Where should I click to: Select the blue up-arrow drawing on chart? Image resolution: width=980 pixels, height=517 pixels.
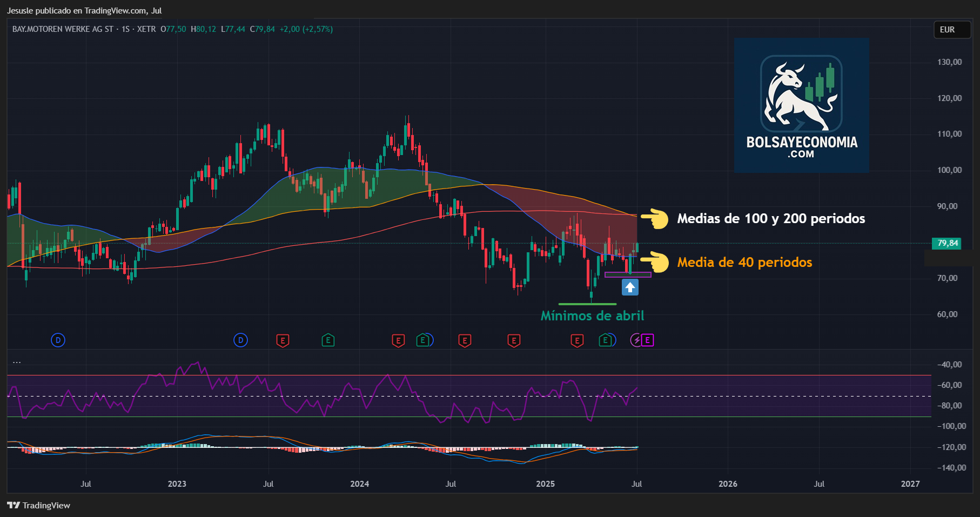630,287
